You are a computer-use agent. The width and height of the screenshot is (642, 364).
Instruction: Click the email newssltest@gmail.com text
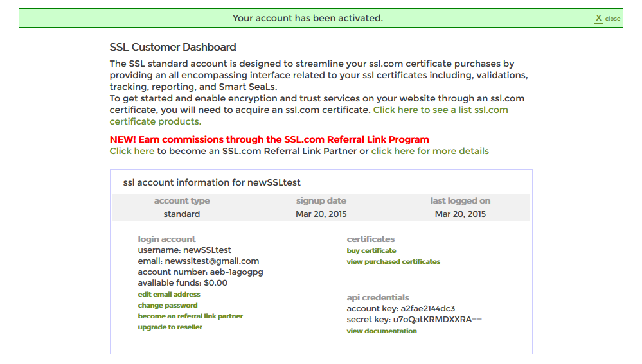(x=212, y=261)
